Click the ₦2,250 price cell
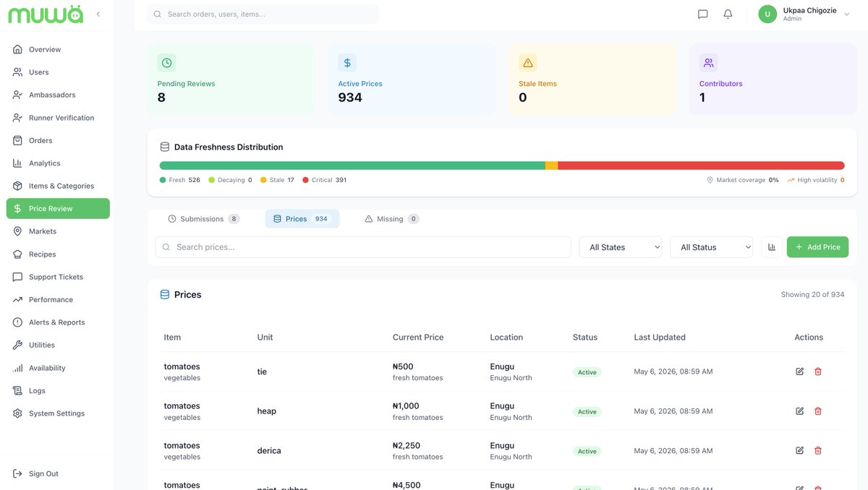 407,446
